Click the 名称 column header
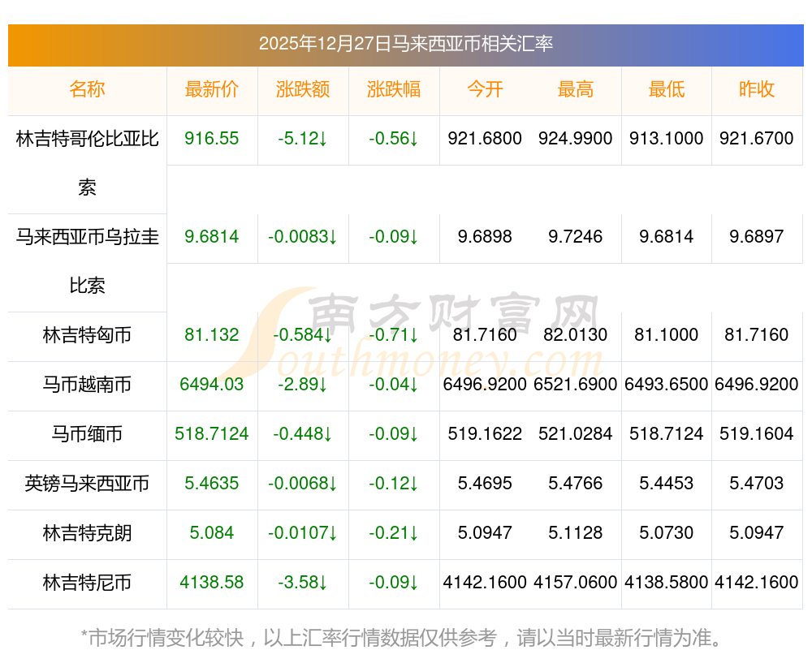 87,89
